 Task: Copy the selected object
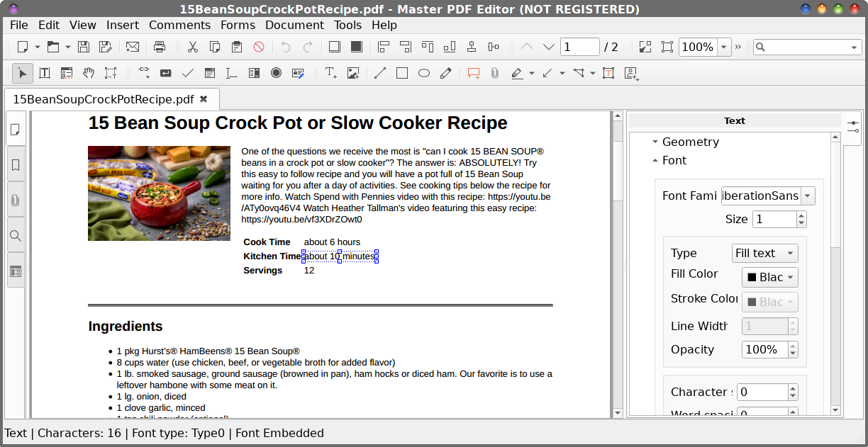(x=214, y=47)
